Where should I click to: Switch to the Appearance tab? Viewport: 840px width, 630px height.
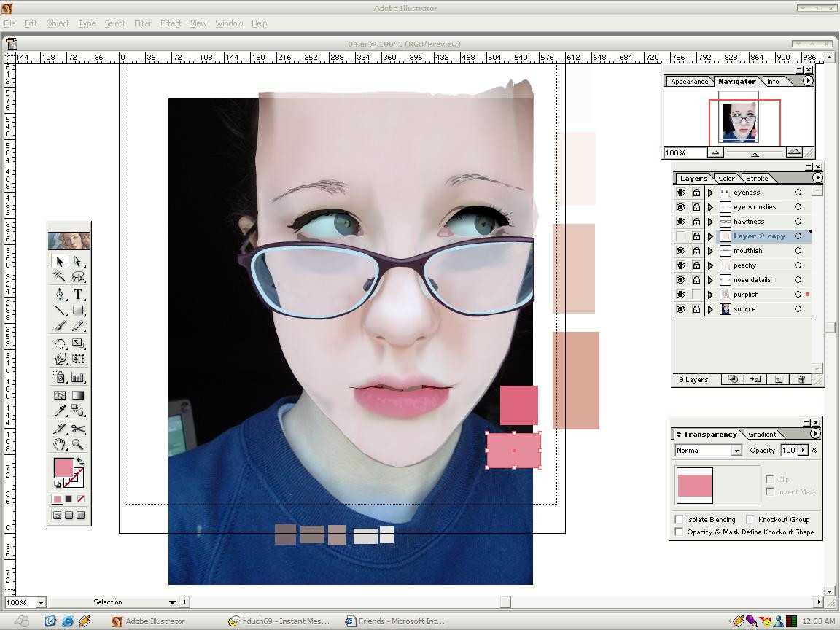(x=689, y=82)
